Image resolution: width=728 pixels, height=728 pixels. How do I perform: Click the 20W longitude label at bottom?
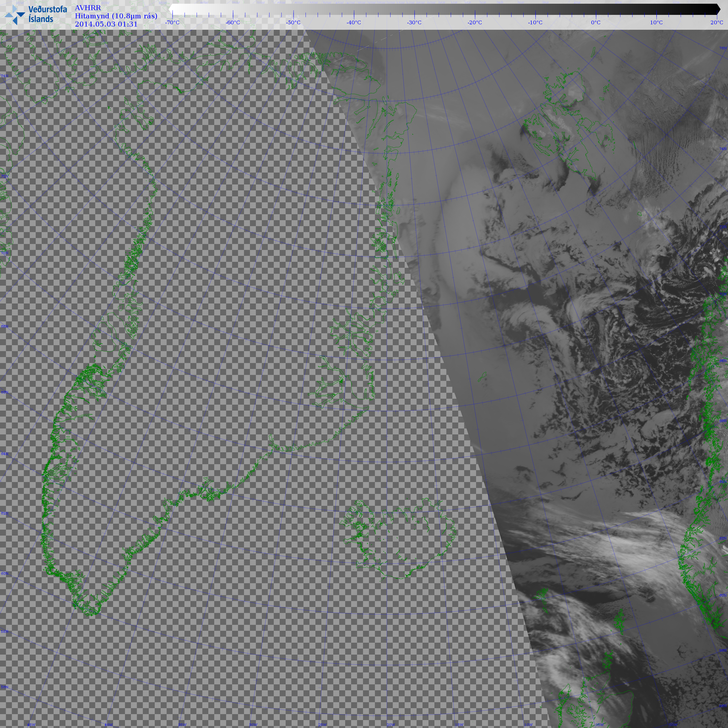[391, 725]
